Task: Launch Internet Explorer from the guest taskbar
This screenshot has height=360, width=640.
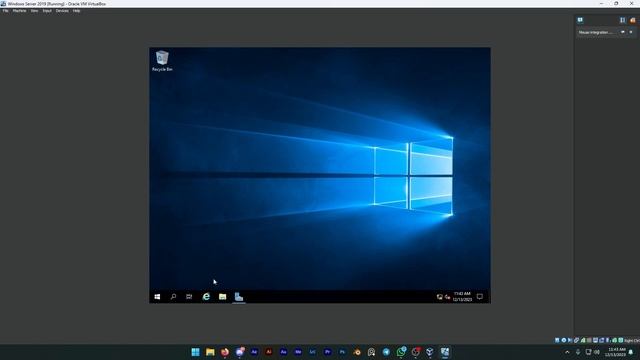Action: (206, 297)
